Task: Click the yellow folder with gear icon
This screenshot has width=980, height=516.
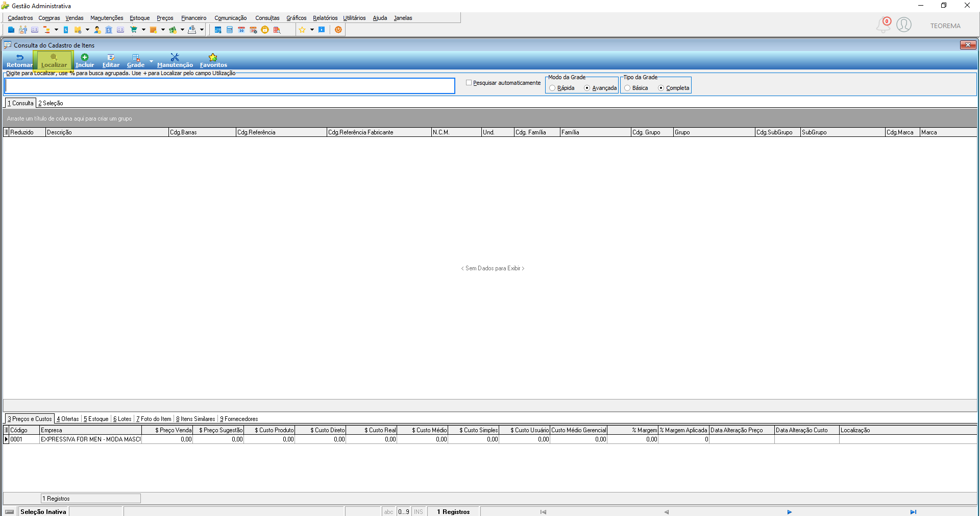Action: 78,30
